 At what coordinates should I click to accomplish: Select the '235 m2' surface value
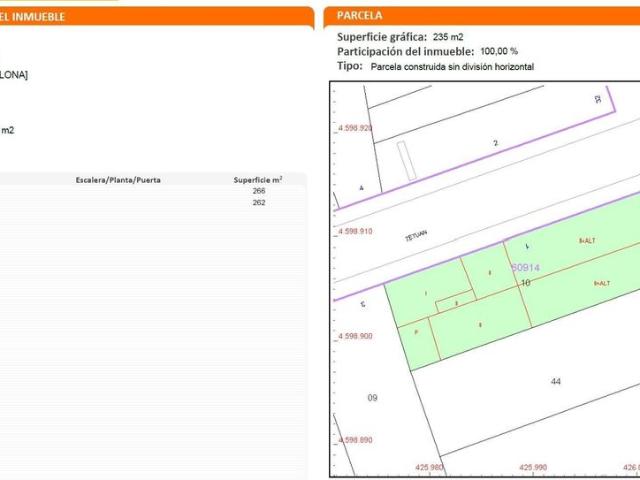point(448,37)
